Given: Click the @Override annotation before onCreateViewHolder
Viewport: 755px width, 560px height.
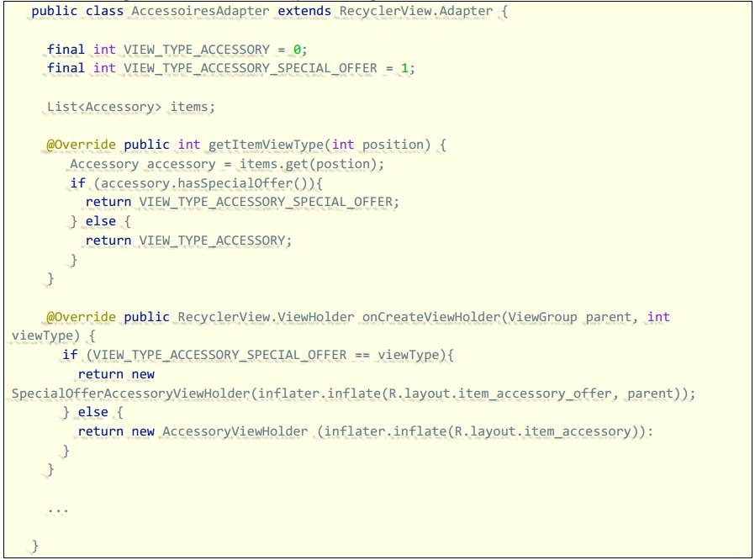Looking at the screenshot, I should (81, 317).
